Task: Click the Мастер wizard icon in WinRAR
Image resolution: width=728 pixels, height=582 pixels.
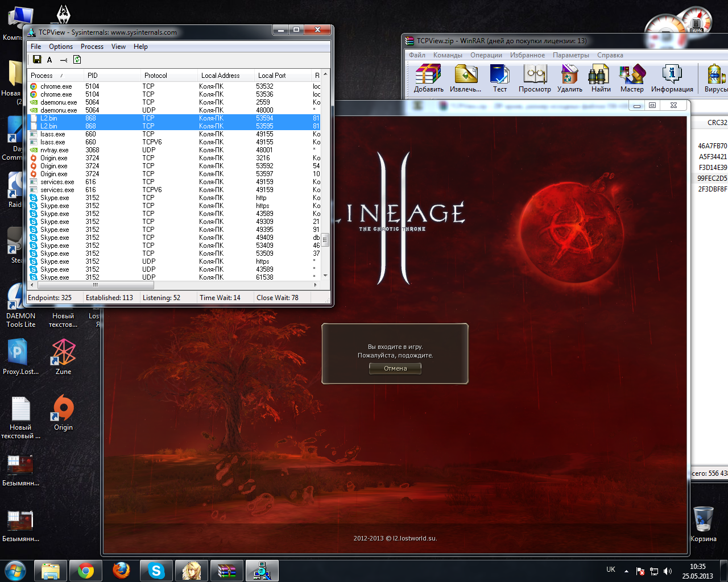Action: click(632, 78)
